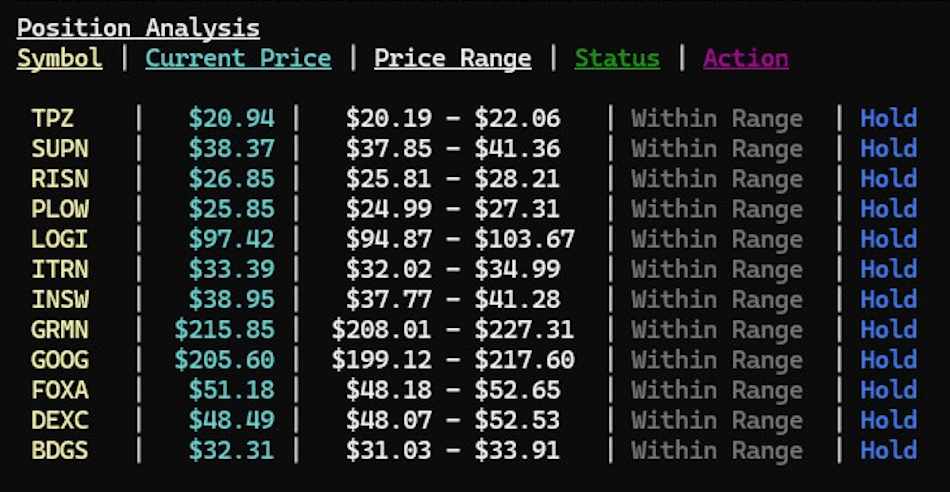Select the SUPN ticker symbol
The height and width of the screenshot is (492, 950).
pos(59,149)
